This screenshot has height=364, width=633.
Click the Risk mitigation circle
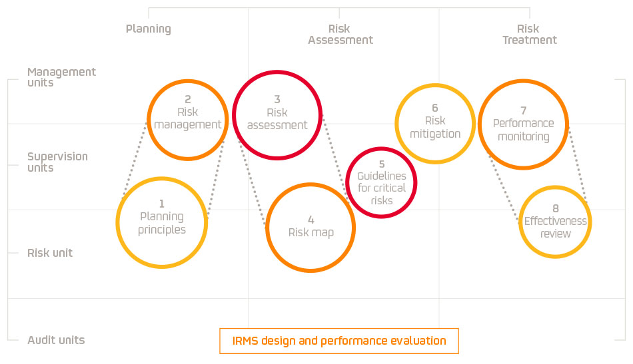435,124
